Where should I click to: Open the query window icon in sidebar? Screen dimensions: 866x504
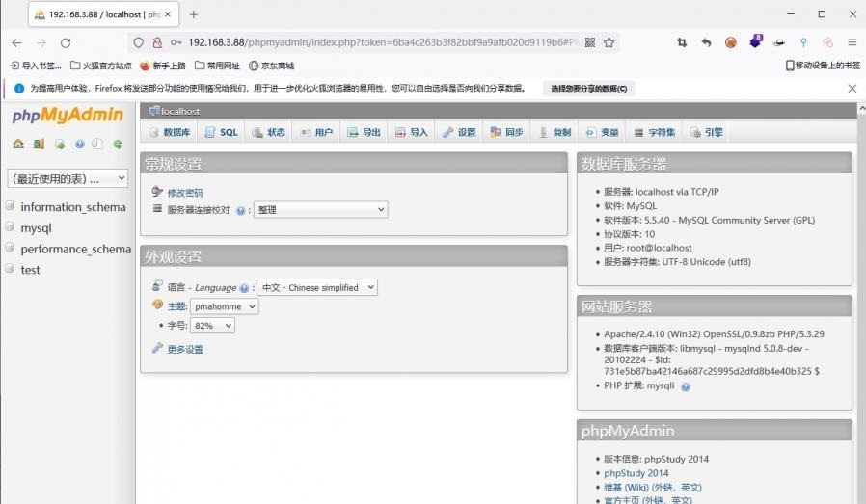pyautogui.click(x=60, y=145)
